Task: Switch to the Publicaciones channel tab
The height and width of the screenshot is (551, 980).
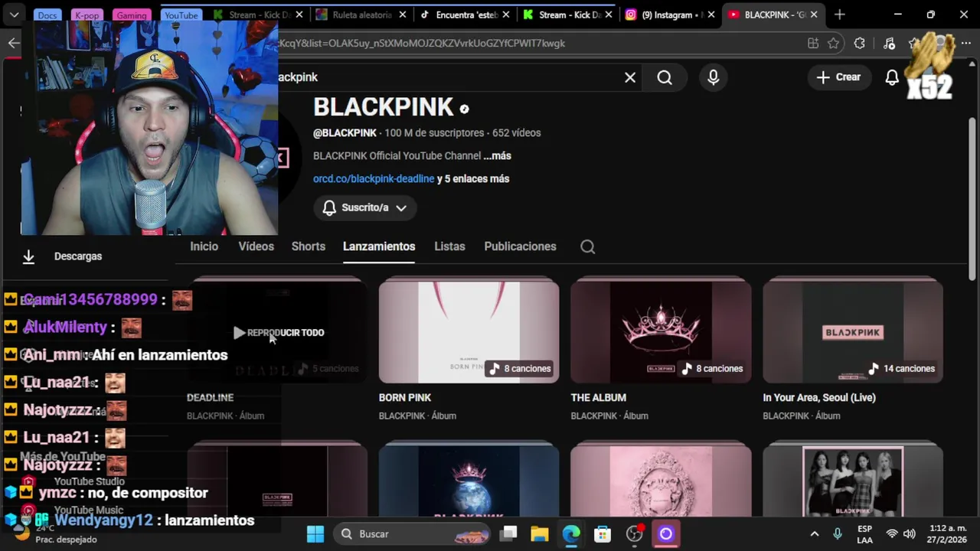Action: 520,246
